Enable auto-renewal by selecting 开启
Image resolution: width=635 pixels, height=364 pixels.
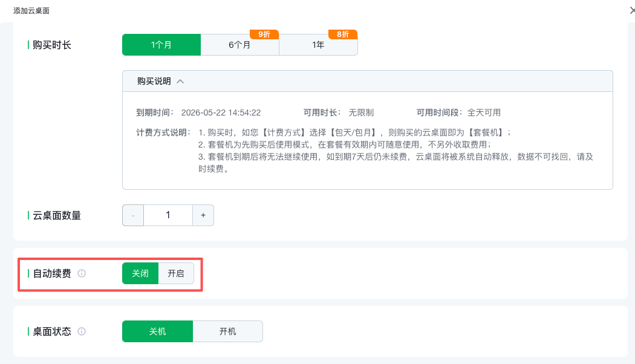pyautogui.click(x=176, y=273)
